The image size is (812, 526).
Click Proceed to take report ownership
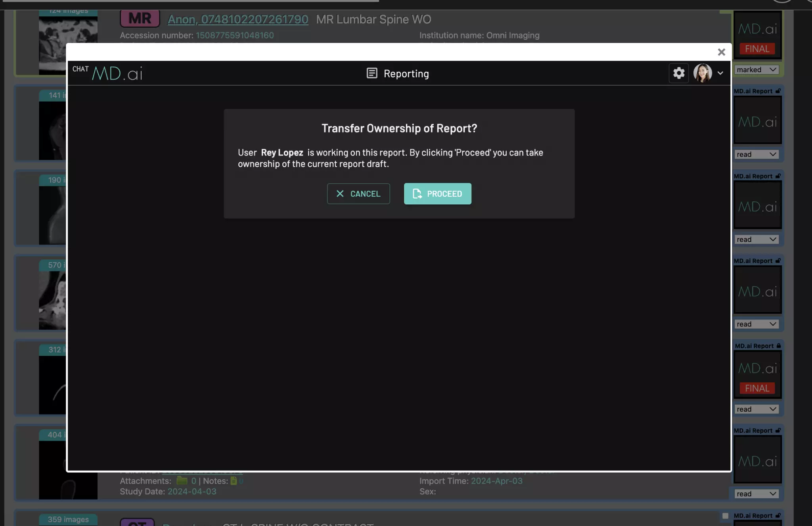tap(437, 194)
